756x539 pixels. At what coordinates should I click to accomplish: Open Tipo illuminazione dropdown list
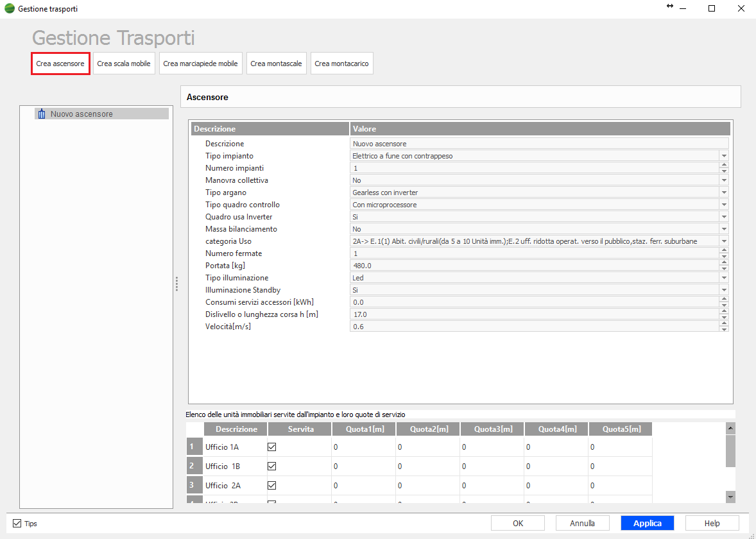tap(724, 278)
